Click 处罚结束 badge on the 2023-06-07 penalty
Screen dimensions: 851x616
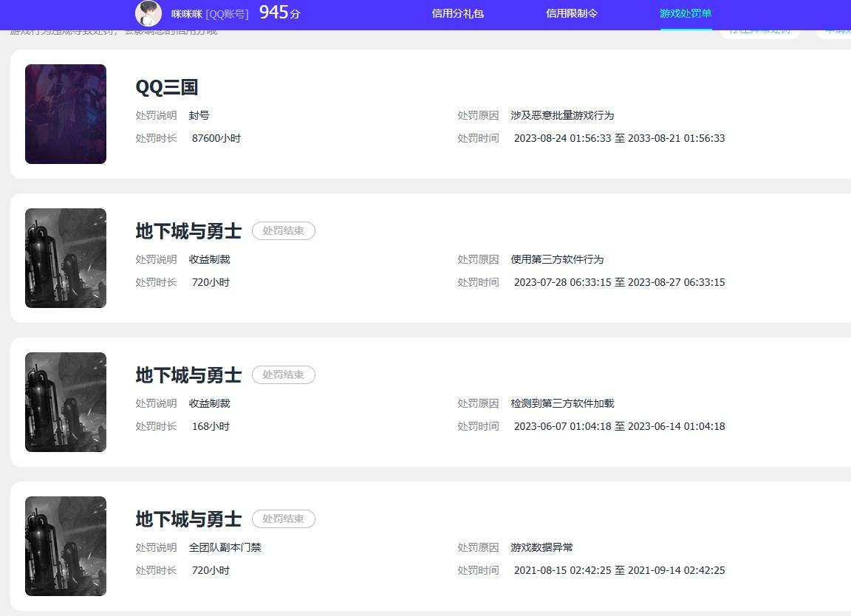click(284, 374)
